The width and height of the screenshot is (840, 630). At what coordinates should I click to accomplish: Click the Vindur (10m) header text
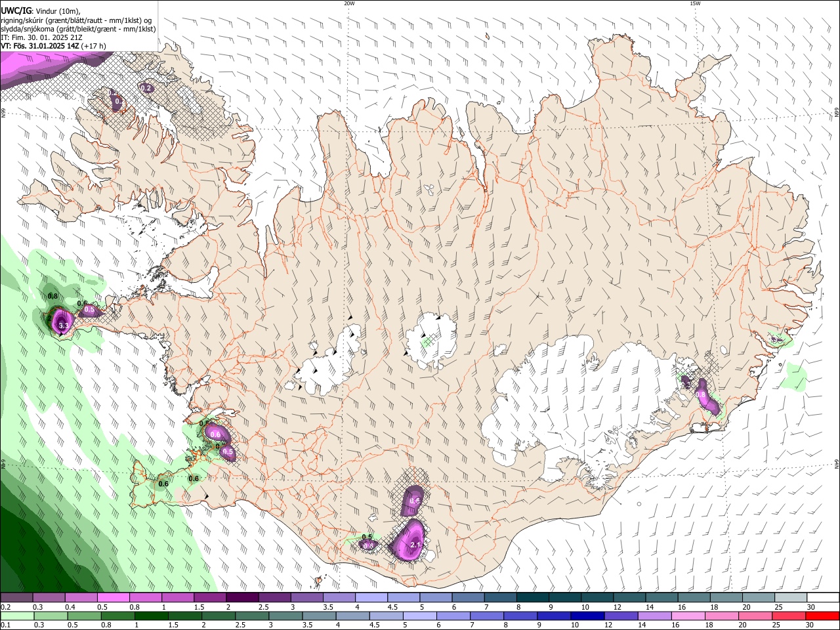coord(56,10)
